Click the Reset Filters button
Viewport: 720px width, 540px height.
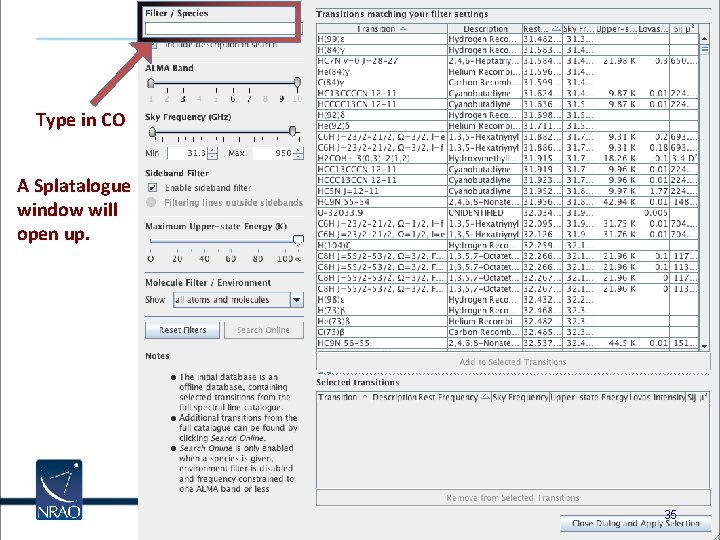(x=182, y=330)
